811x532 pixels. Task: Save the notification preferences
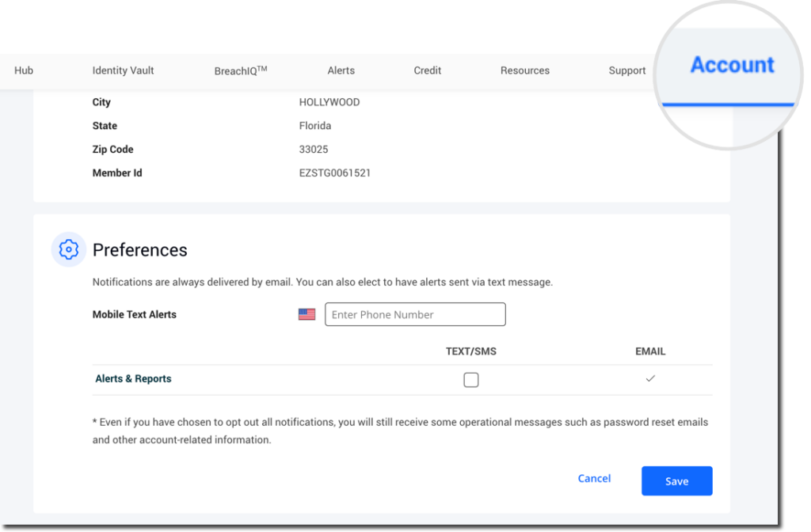676,481
